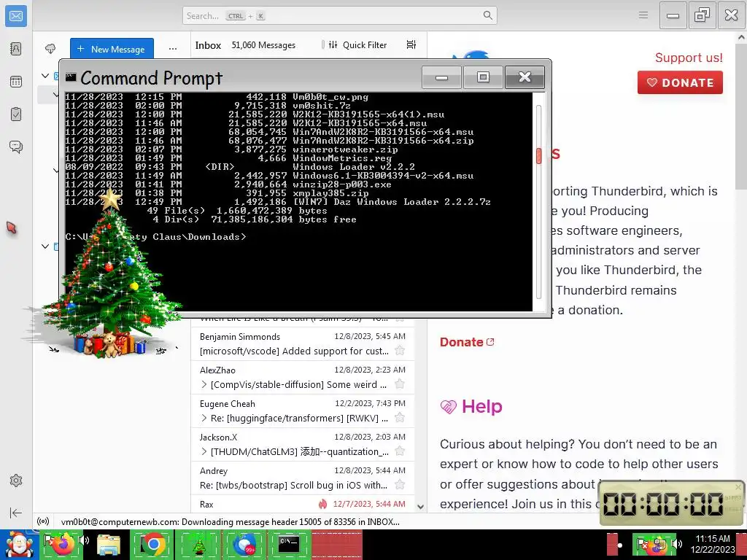Switch to Command Prompt taskbar icon
The width and height of the screenshot is (747, 560).
click(x=288, y=544)
